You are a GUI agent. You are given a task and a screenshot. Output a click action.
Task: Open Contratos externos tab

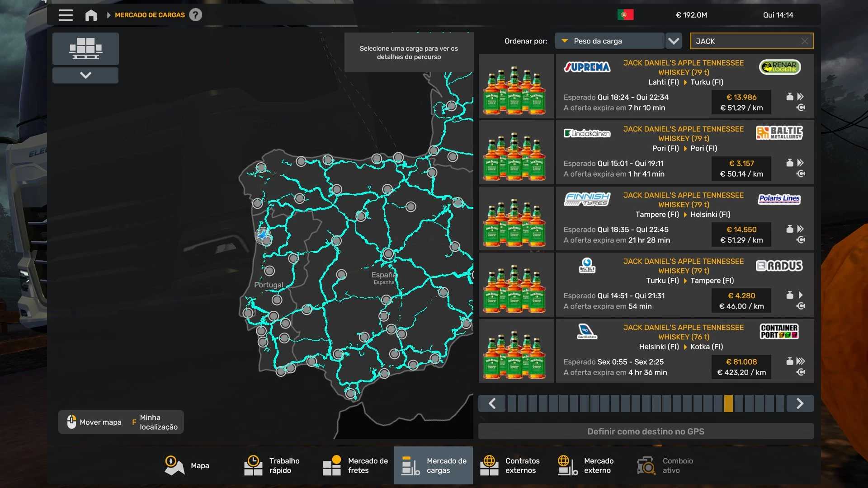click(510, 465)
